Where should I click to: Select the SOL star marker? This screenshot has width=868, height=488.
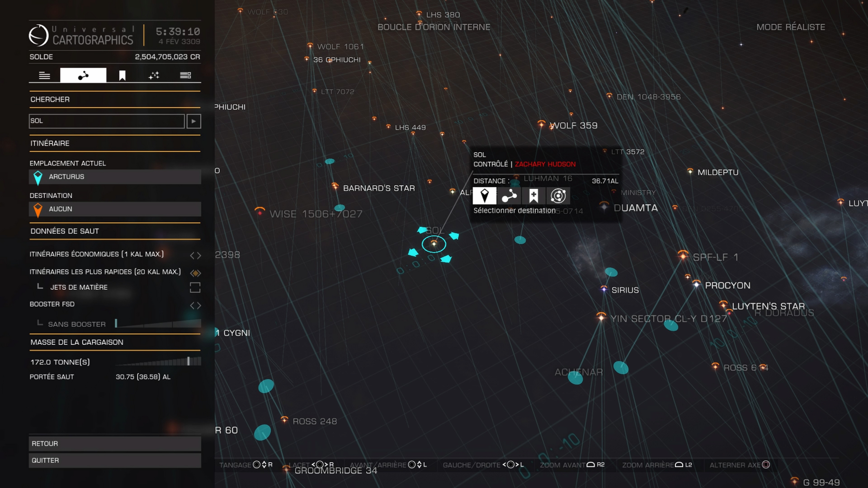coord(434,244)
